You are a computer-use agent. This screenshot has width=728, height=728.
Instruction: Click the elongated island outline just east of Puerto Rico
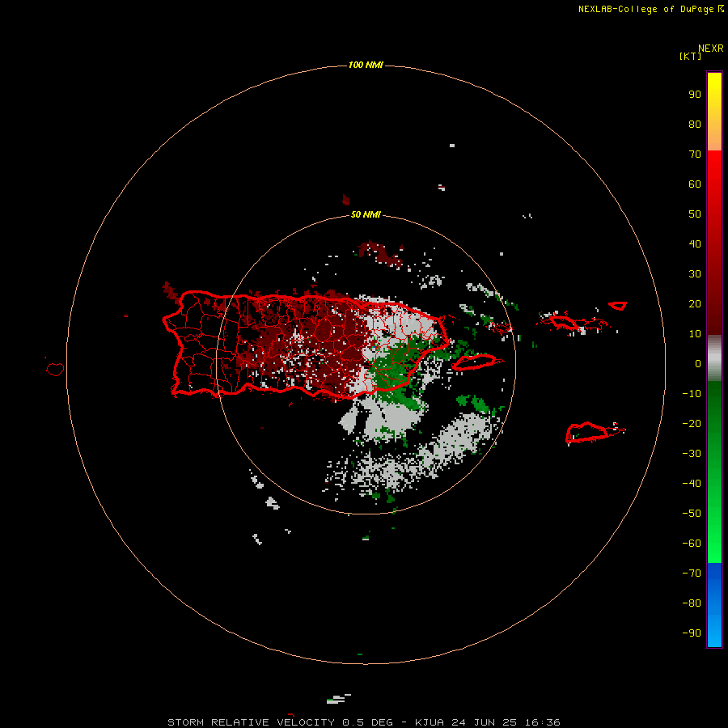[x=475, y=362]
